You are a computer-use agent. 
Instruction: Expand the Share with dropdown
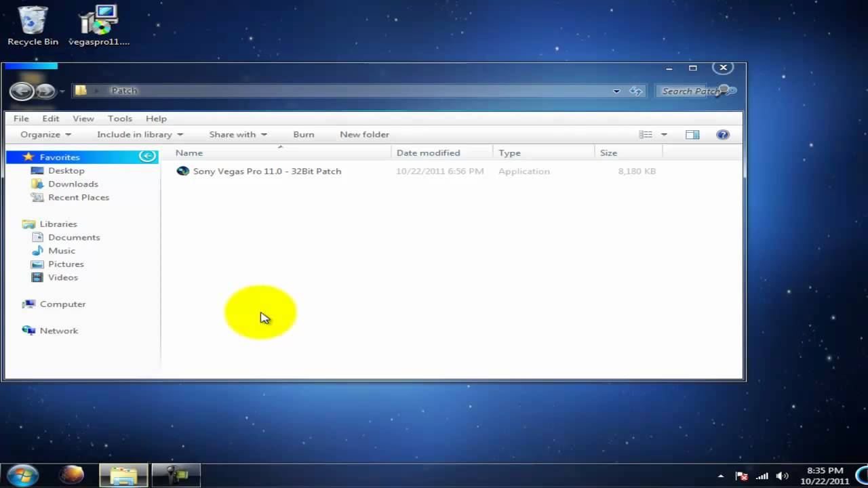coord(238,134)
